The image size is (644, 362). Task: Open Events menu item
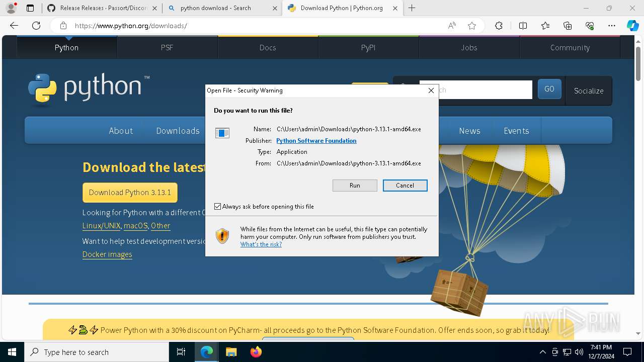pos(516,131)
